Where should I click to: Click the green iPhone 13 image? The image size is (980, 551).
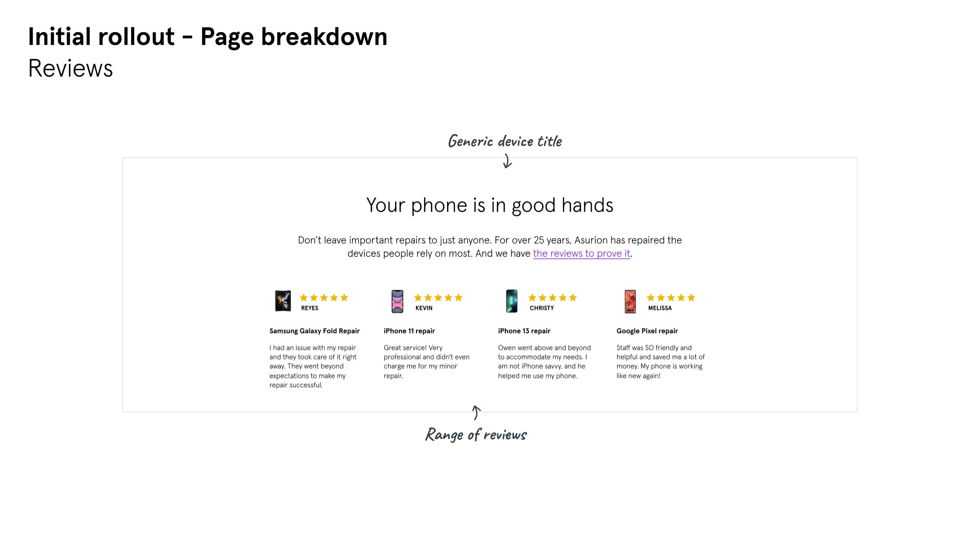(x=511, y=301)
